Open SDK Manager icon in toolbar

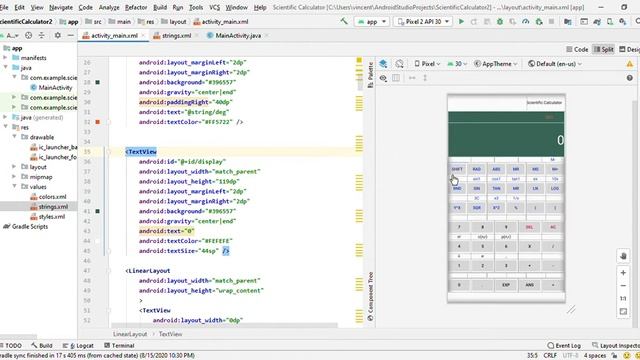pyautogui.click(x=622, y=21)
